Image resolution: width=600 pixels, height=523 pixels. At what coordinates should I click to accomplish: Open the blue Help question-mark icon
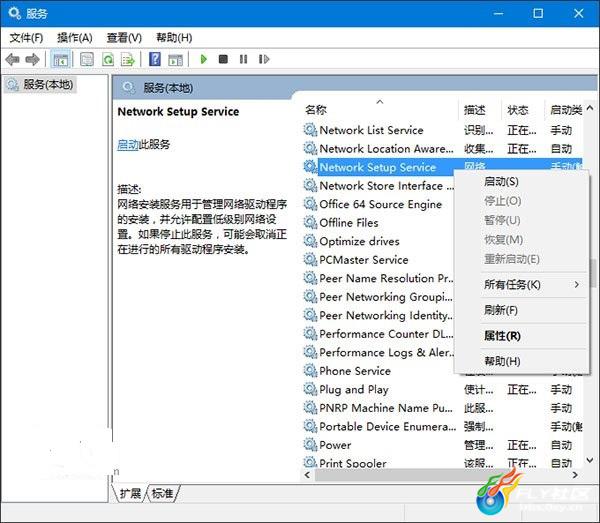point(155,59)
